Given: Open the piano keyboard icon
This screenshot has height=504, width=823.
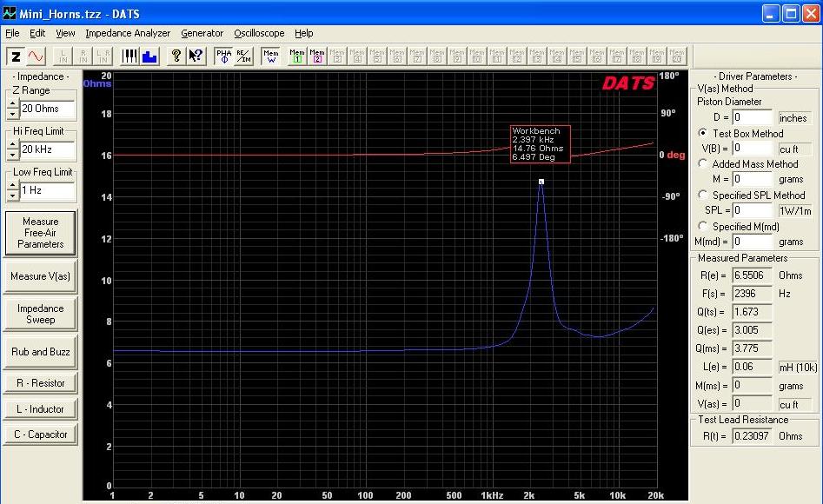Looking at the screenshot, I should 129,56.
